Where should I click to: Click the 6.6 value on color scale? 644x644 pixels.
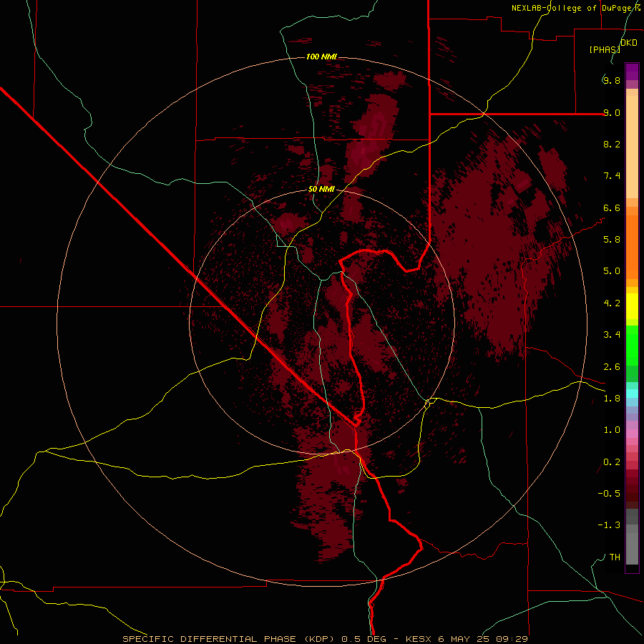pyautogui.click(x=612, y=208)
